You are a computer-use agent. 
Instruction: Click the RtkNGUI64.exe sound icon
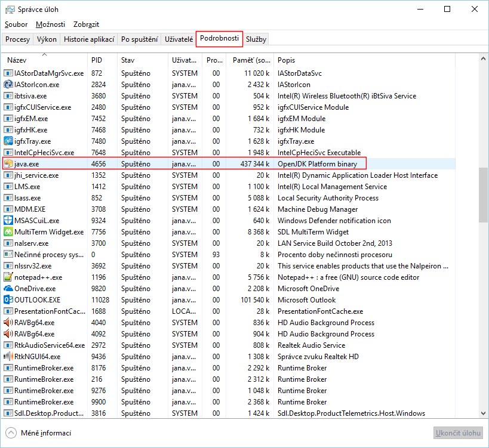point(8,356)
